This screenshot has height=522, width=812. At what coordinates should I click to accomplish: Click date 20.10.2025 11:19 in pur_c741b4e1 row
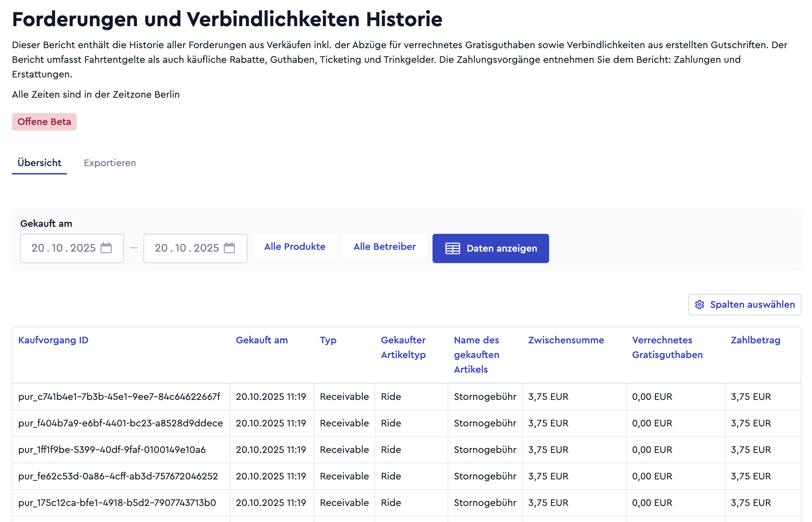pyautogui.click(x=271, y=397)
